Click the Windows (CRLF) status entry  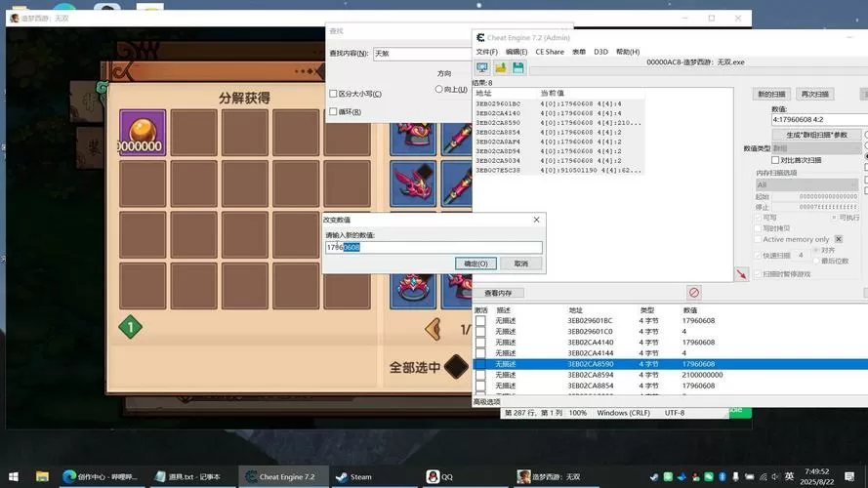(623, 413)
